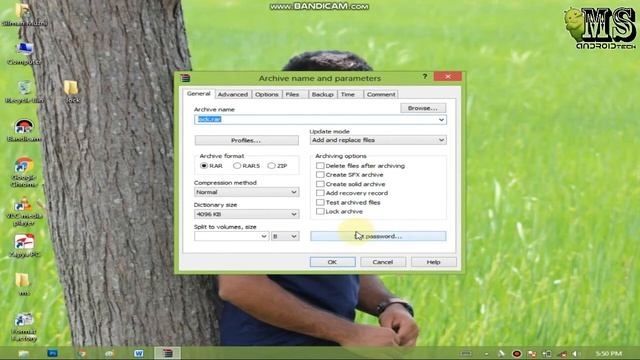Click the Set password... button
Screen dimensions: 640x360
378,236
